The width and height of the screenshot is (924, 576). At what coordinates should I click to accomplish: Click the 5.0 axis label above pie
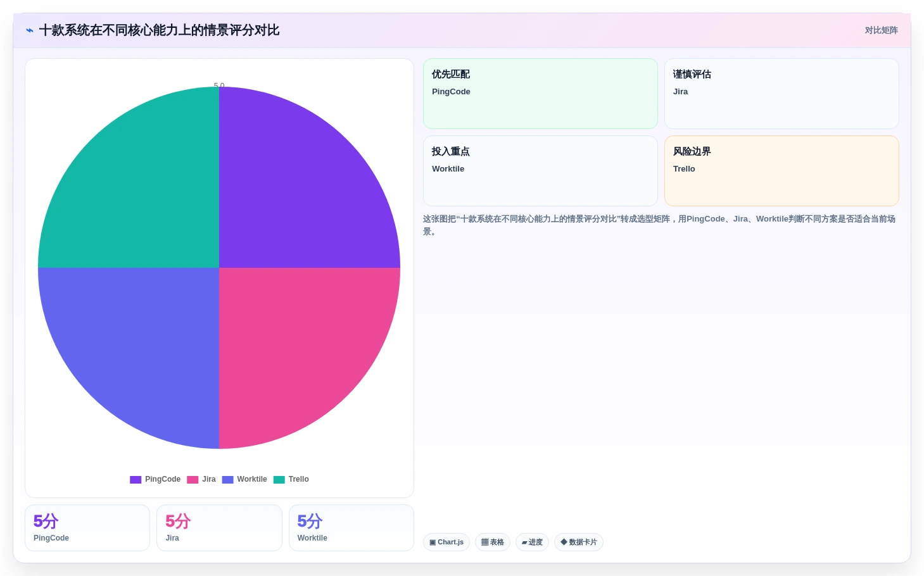coord(219,85)
